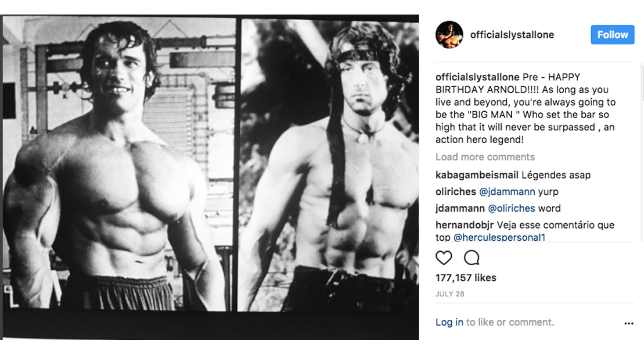The width and height of the screenshot is (644, 357).
Task: Open the more options ellipsis at bottom right
Action: click(x=628, y=322)
